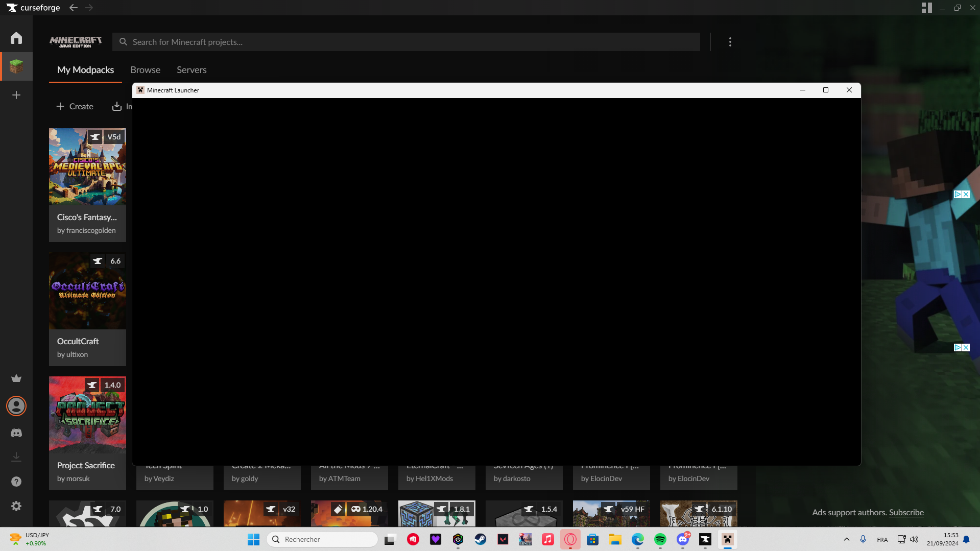
Task: Open the modpack card with version v59 HF
Action: click(611, 514)
